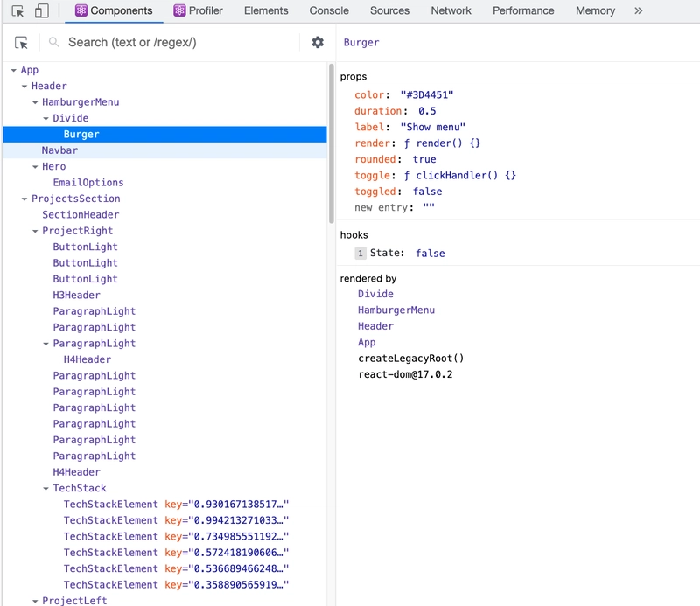The image size is (700, 606).
Task: Select the SectionHeader component
Action: pyautogui.click(x=80, y=214)
